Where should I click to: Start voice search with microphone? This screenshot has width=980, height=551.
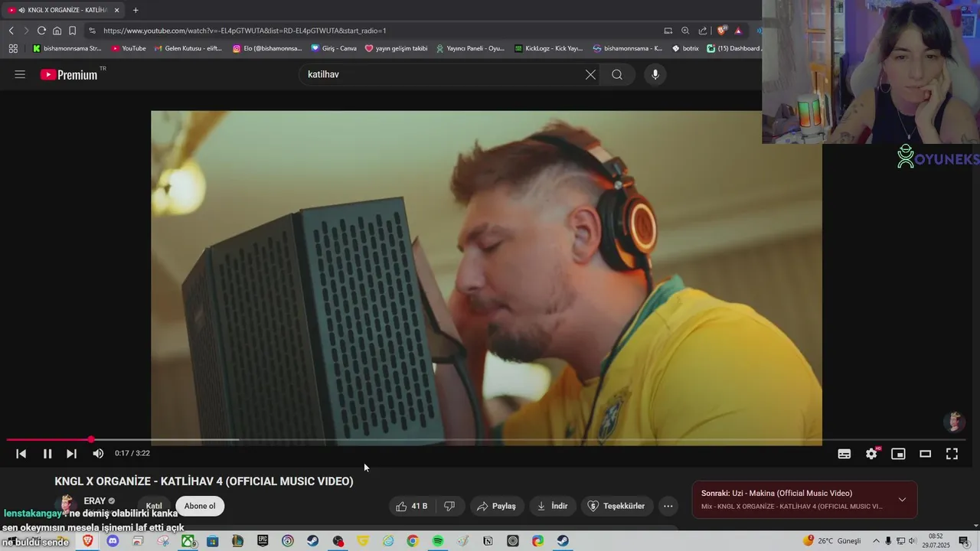point(655,74)
